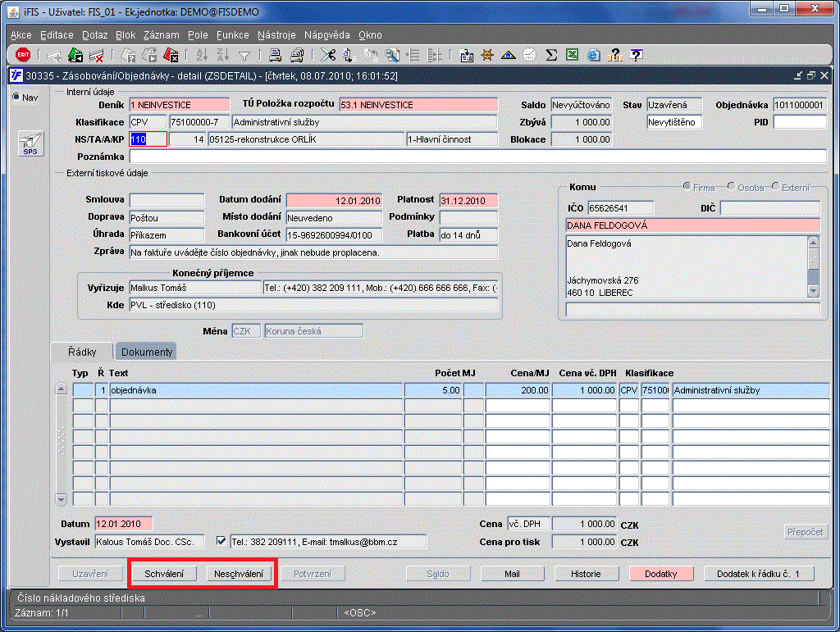Click the pink Dodatky button
Screen dimensions: 840x632
point(660,574)
